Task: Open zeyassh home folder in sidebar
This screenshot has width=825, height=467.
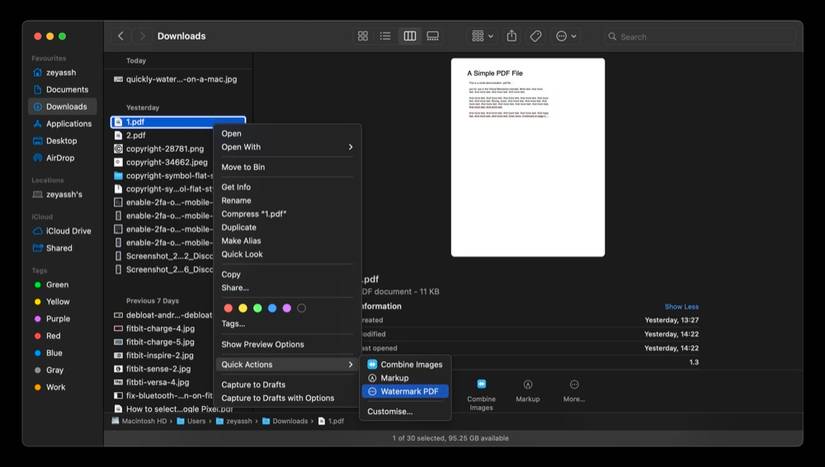Action: (62, 73)
